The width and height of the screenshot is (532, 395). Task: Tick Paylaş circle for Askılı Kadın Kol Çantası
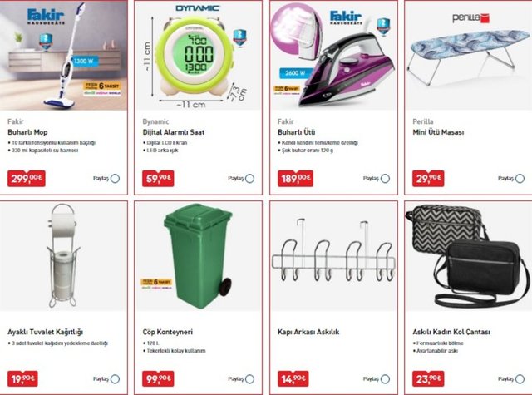click(520, 379)
